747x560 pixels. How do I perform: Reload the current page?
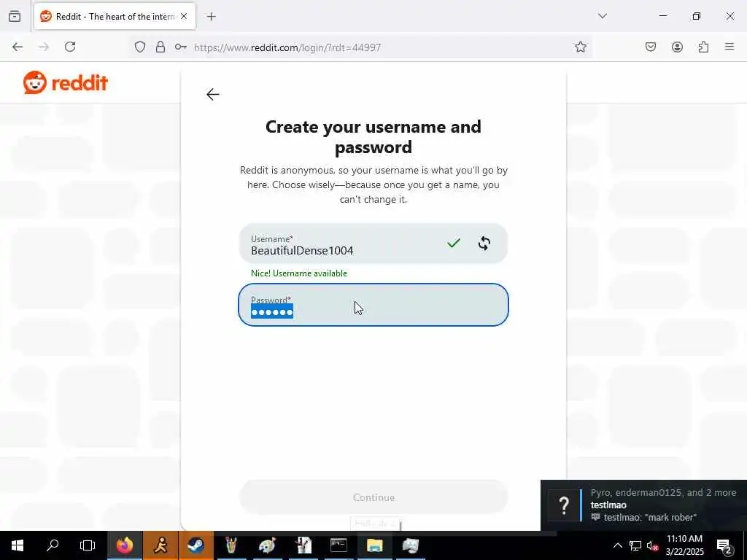point(70,47)
